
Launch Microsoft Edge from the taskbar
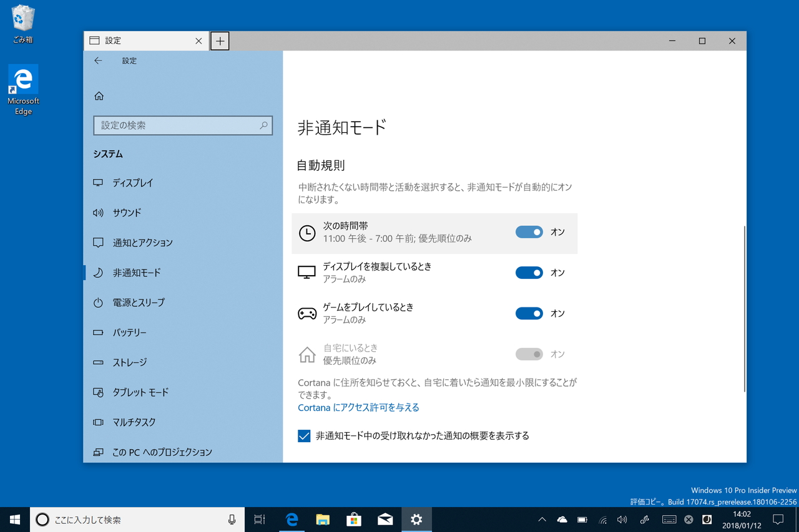click(292, 519)
